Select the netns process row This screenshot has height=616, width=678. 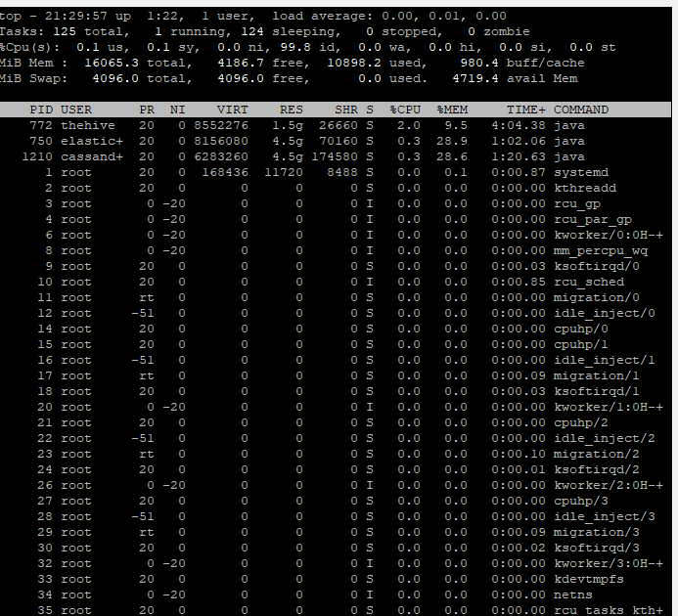[x=573, y=594]
